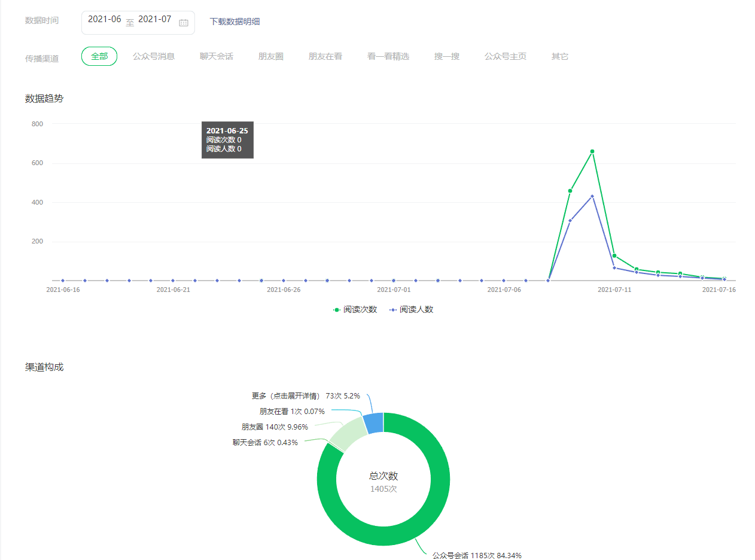Choose 看一看精选 channel filter

tap(388, 57)
